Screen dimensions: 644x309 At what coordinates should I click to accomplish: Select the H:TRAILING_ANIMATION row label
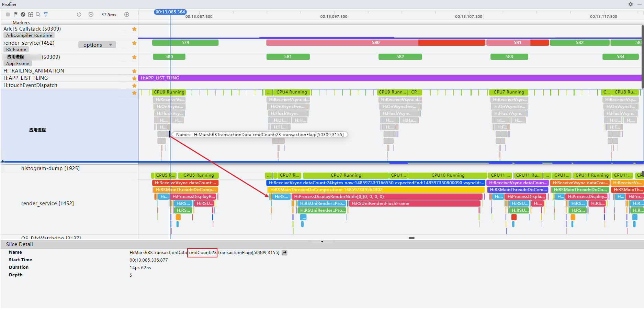34,71
